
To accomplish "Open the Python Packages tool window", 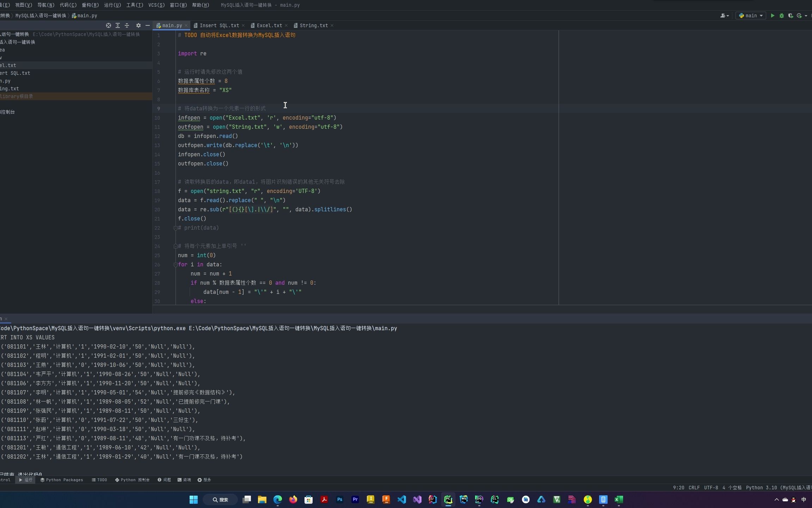I will [x=62, y=480].
